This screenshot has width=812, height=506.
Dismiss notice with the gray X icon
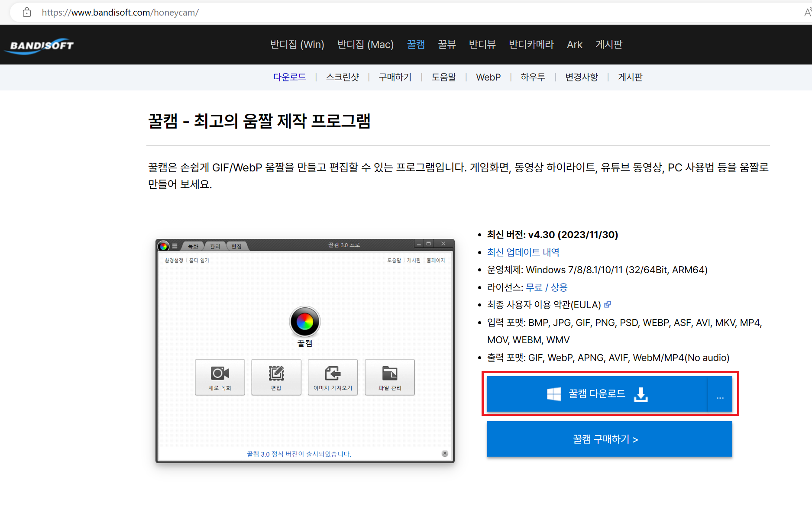[x=445, y=453]
